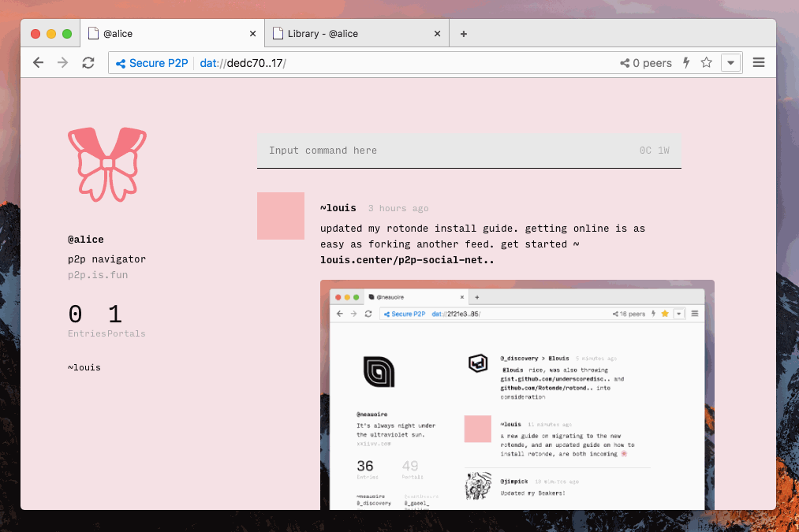799x532 pixels.
Task: Go forward with the forward arrow
Action: click(62, 62)
